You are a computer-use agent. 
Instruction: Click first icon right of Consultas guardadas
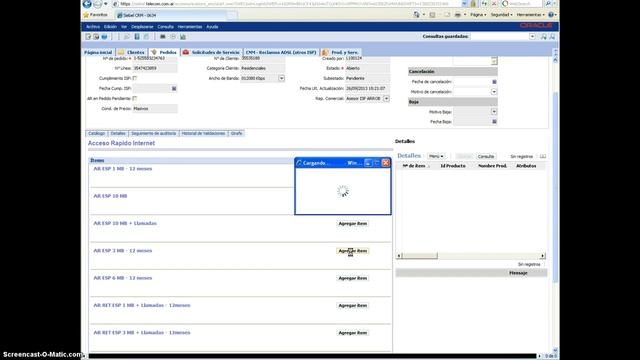point(544,37)
